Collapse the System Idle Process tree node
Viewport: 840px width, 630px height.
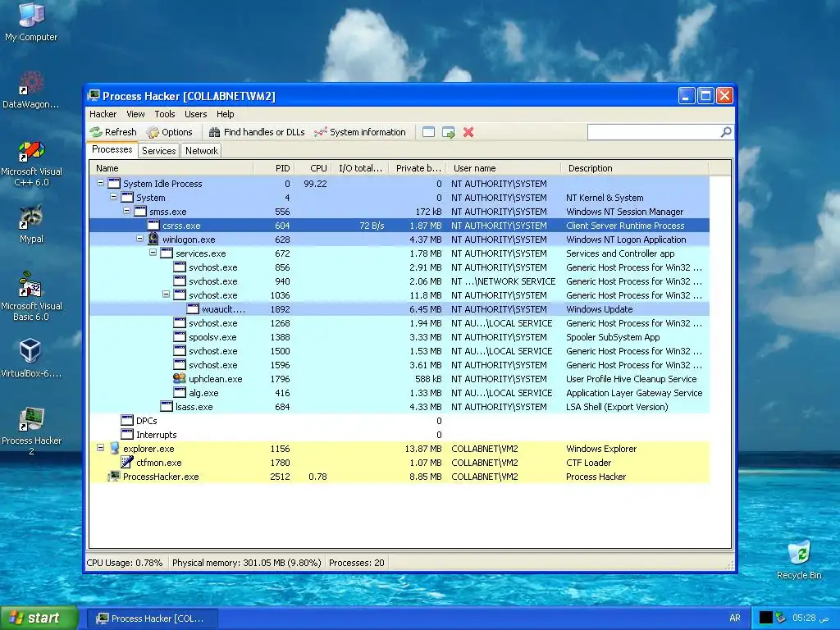click(100, 183)
